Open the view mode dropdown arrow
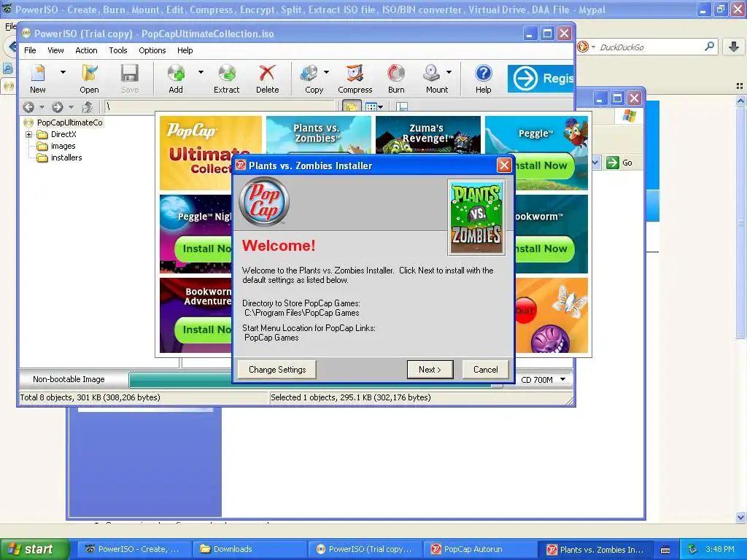Screen dimensions: 747x560 [x=380, y=107]
